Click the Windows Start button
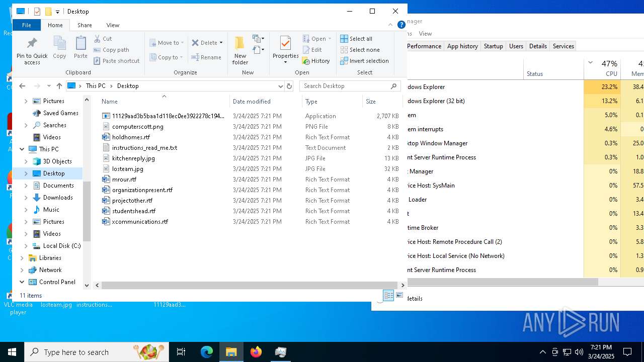This screenshot has height=362, width=644. point(12,352)
